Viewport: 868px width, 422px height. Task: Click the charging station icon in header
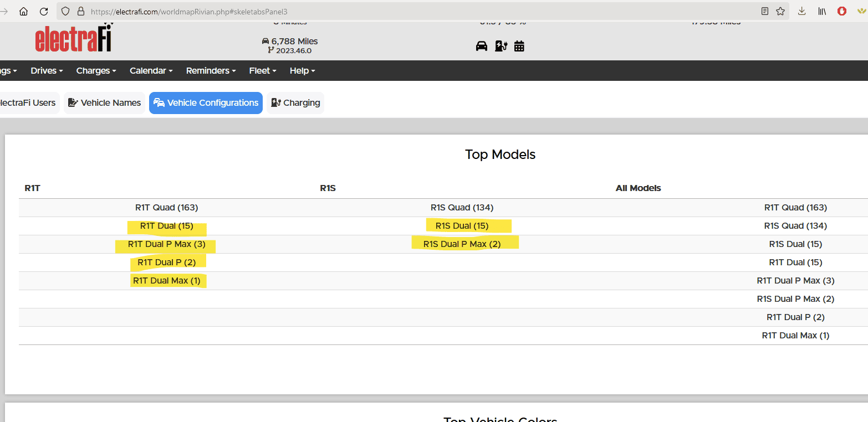pyautogui.click(x=501, y=46)
